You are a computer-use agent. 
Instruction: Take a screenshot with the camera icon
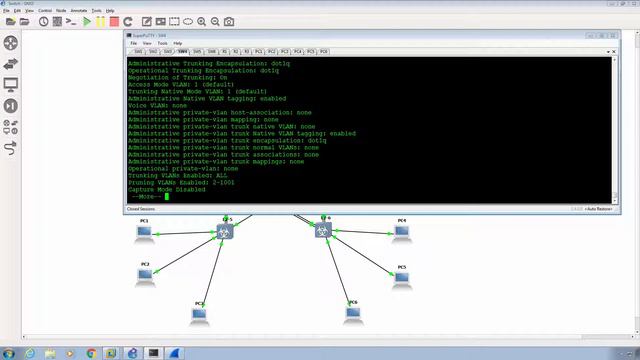coord(229,22)
